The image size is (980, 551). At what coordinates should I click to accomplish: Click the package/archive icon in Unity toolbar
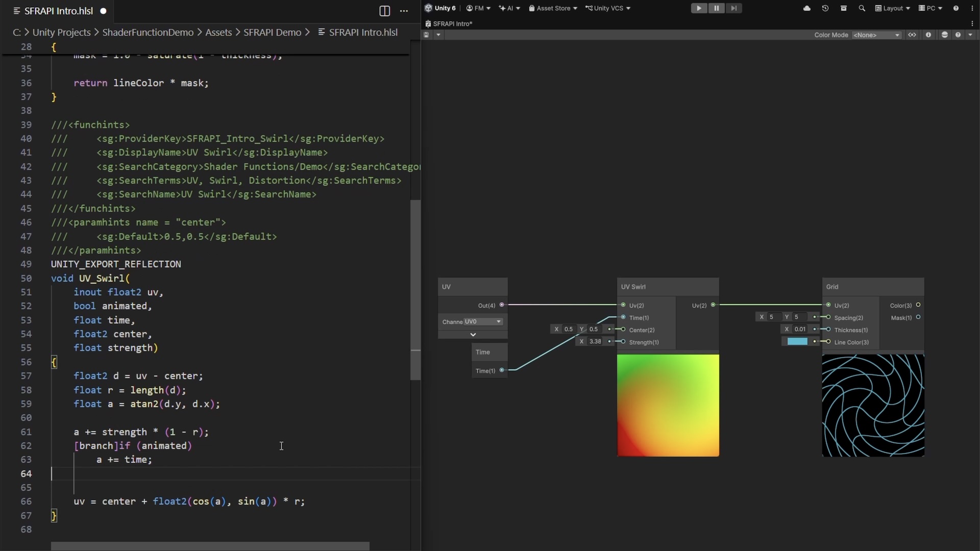pyautogui.click(x=844, y=8)
